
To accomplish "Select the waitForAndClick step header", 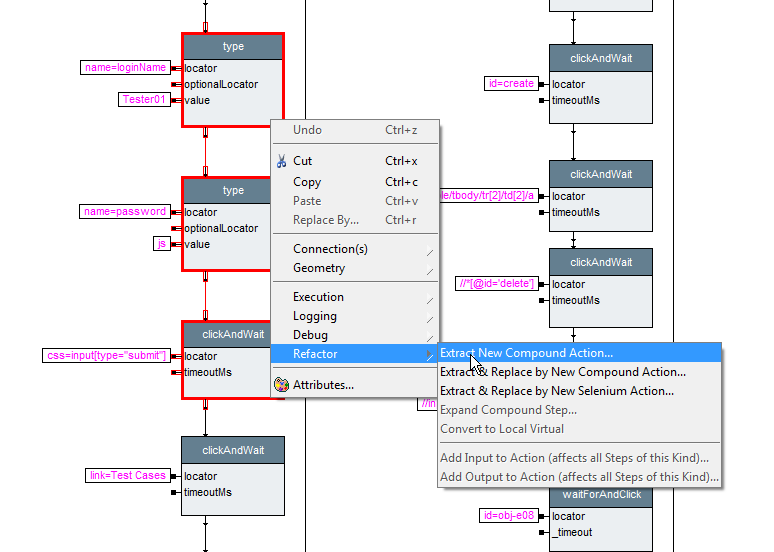I will pyautogui.click(x=601, y=495).
